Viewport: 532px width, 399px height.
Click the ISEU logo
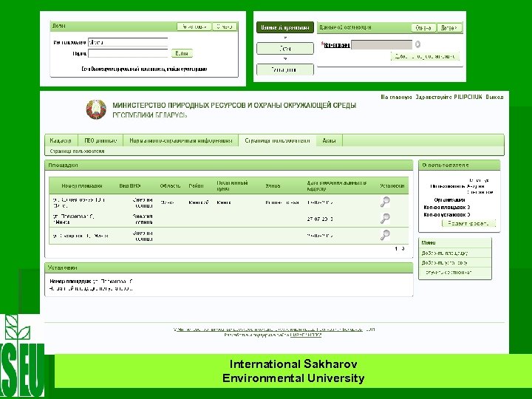pos(22,355)
